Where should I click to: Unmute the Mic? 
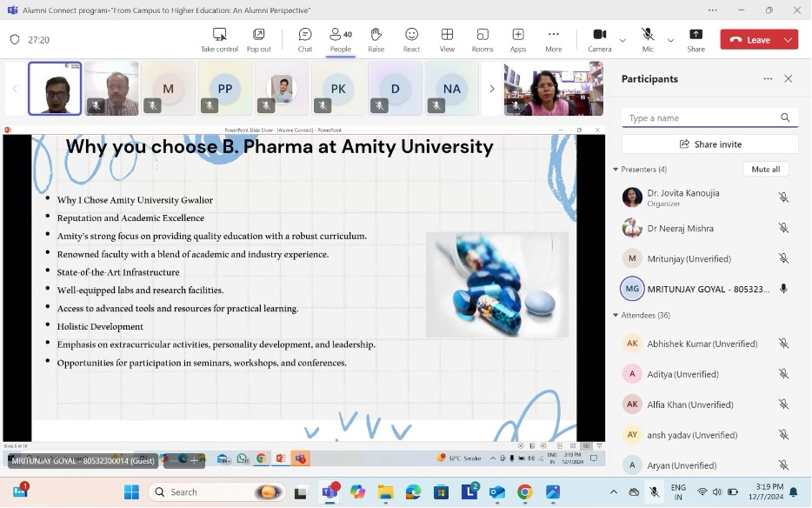[x=648, y=40]
